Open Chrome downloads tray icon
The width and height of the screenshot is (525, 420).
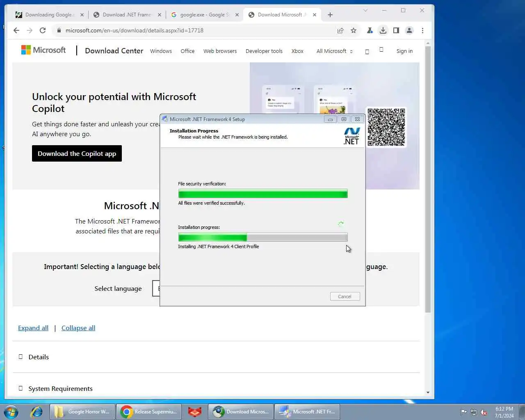(383, 30)
